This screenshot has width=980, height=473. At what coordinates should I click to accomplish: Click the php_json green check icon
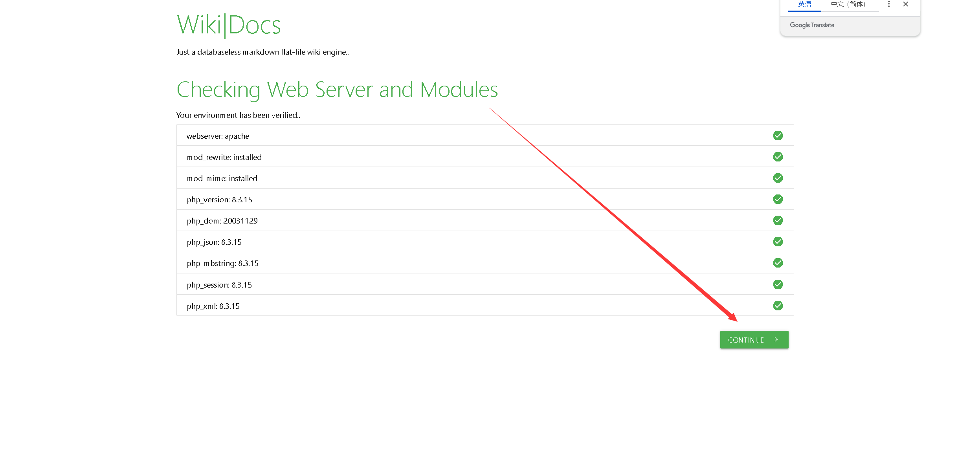[778, 242]
